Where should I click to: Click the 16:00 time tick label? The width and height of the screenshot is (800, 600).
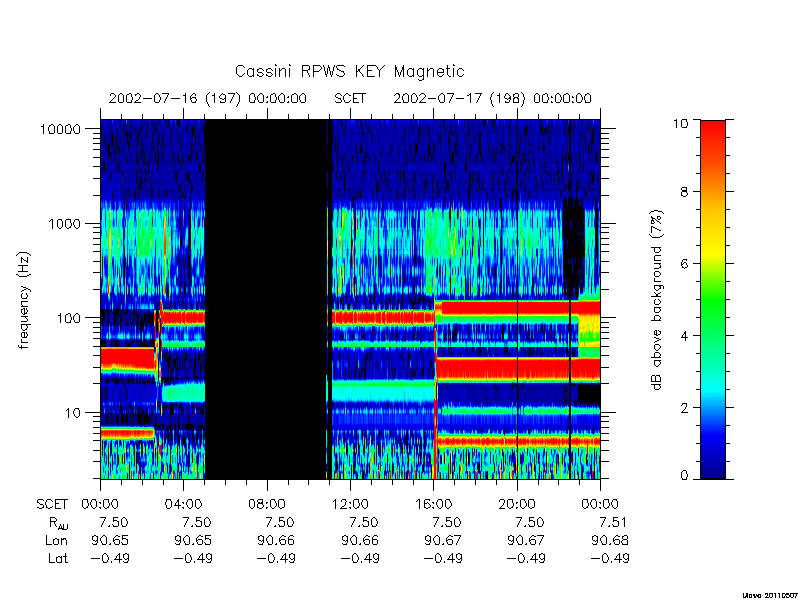tap(433, 504)
